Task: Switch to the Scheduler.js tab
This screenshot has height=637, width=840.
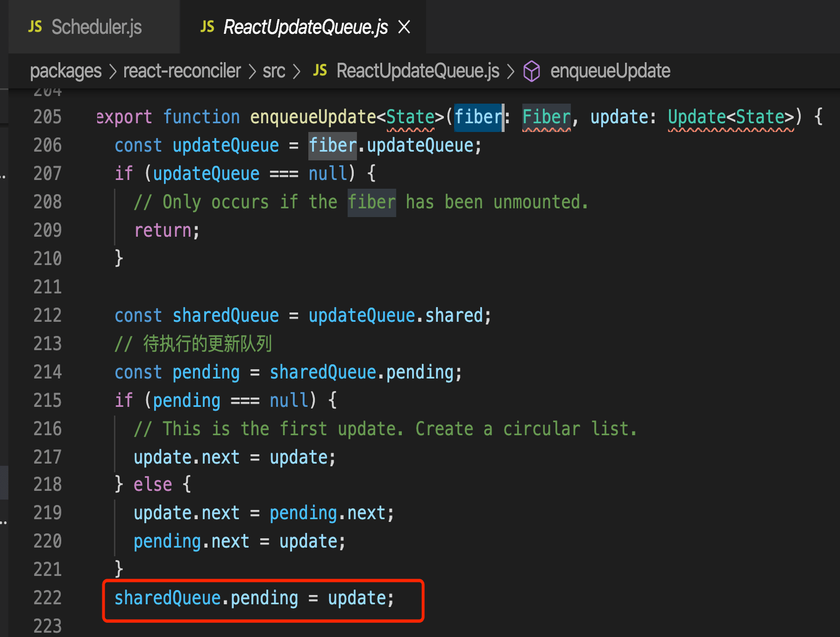Action: click(x=96, y=27)
